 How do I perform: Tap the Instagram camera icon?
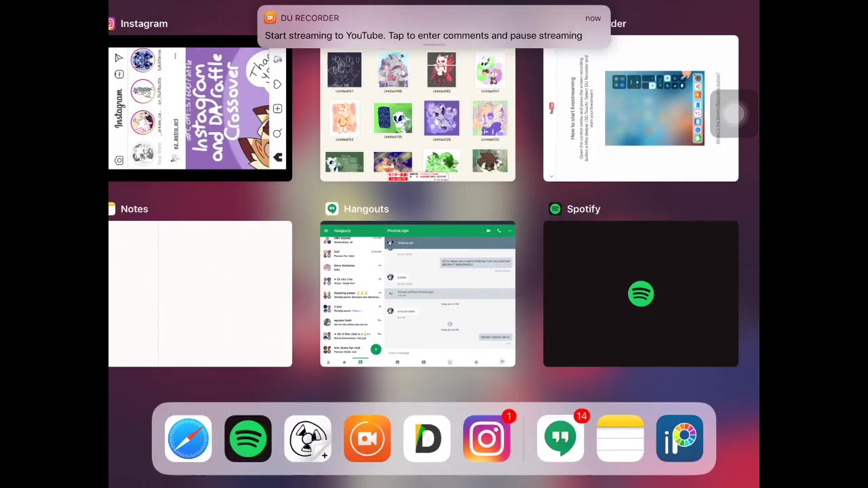[x=119, y=160]
